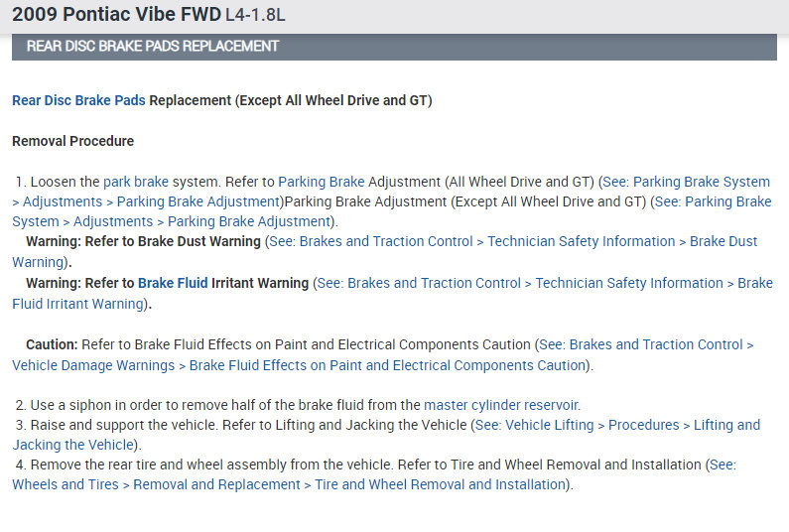Open 'Brake Fluid Effects on Paint' caution link
This screenshot has height=532, width=789.
pyautogui.click(x=387, y=365)
